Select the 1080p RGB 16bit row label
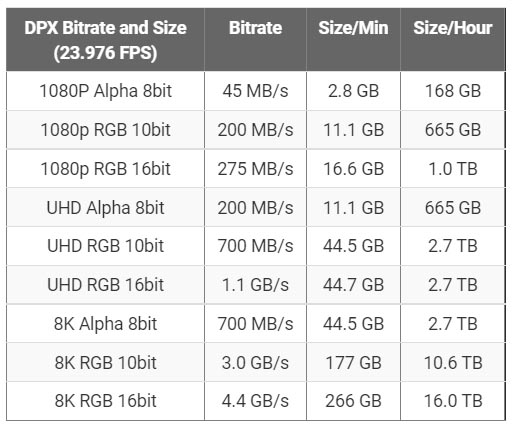512x428 pixels. coord(105,169)
